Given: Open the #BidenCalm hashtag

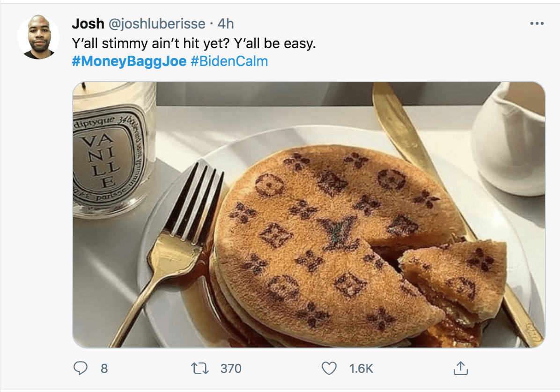Looking at the screenshot, I should [x=229, y=61].
